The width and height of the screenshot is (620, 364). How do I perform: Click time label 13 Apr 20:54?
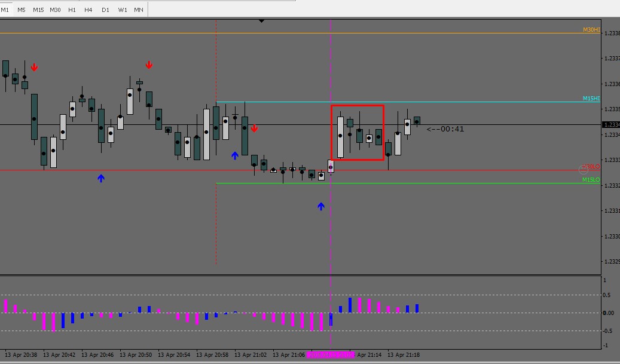pos(175,355)
